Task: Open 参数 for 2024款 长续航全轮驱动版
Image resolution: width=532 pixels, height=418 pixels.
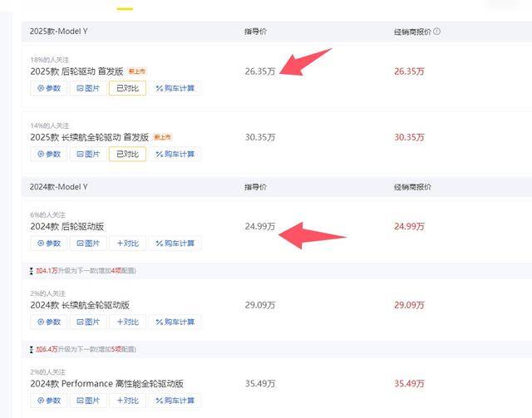Action: pyautogui.click(x=49, y=322)
